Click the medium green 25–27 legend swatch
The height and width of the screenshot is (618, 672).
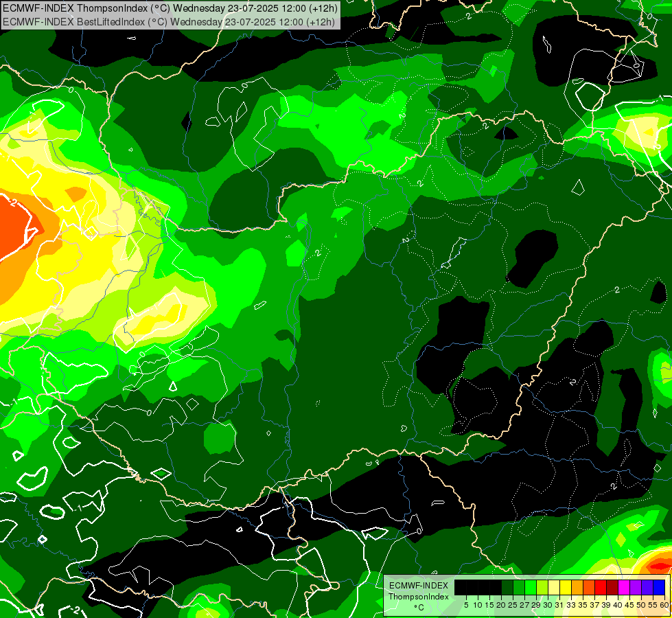519,588
